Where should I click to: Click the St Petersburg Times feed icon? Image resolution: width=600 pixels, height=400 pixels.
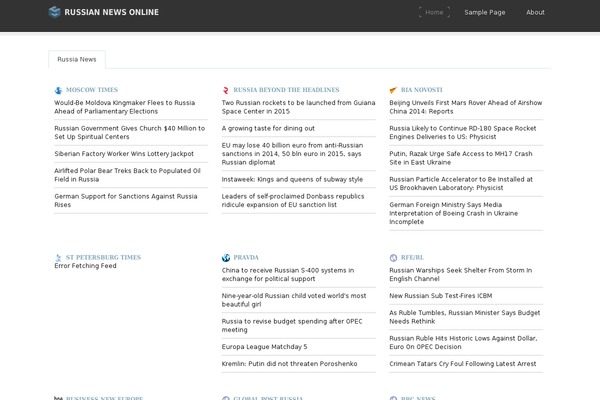coord(58,258)
